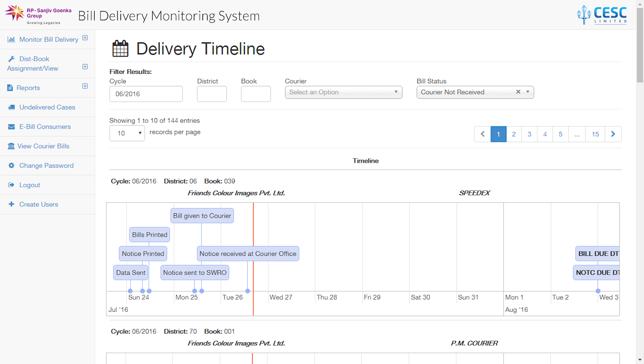Clear the Courier Not Received status filter
Screen dimensions: 644x364
tap(518, 92)
